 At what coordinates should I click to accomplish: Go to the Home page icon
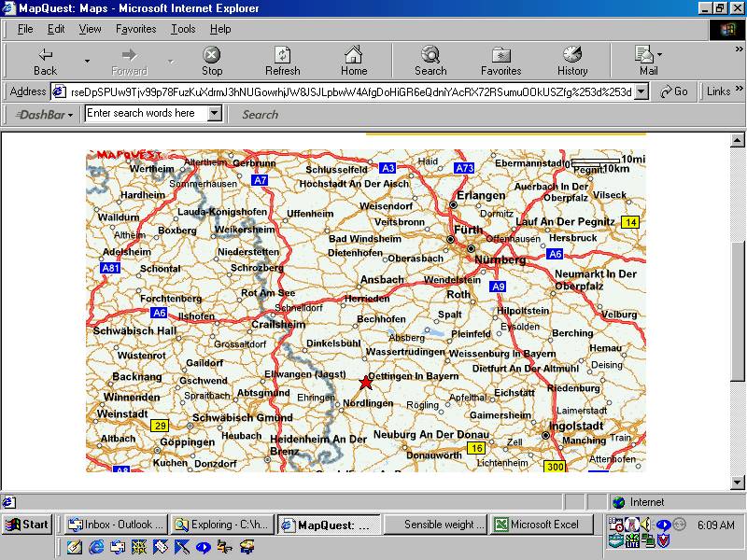pos(353,56)
